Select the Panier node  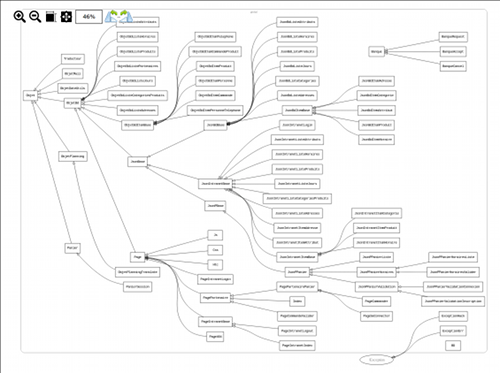coord(72,248)
